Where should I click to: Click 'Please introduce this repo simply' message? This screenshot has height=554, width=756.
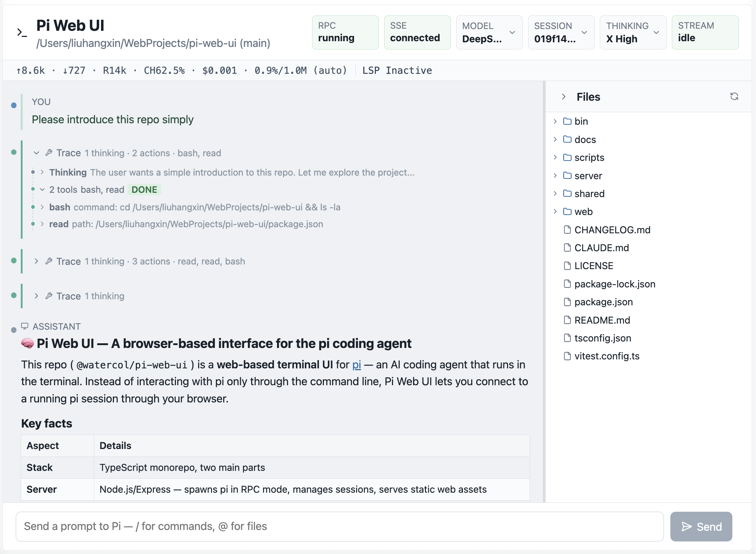point(113,120)
